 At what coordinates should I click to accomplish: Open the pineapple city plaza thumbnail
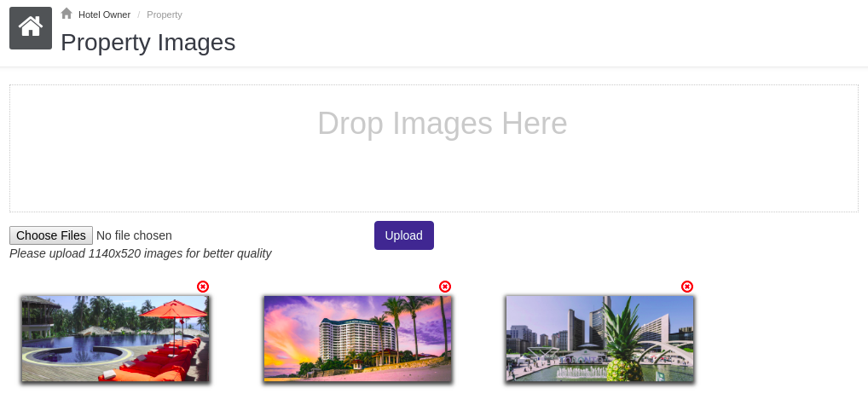(599, 339)
